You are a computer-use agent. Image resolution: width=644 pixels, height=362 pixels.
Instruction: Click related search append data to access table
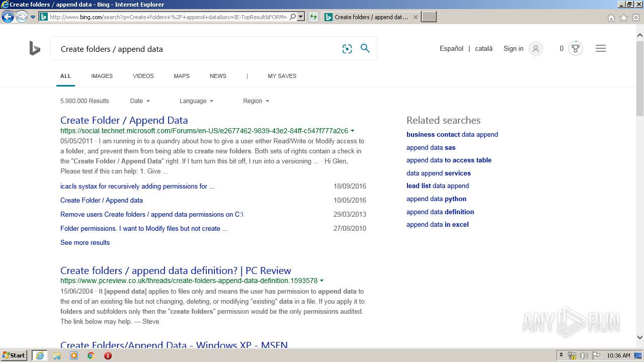click(449, 160)
